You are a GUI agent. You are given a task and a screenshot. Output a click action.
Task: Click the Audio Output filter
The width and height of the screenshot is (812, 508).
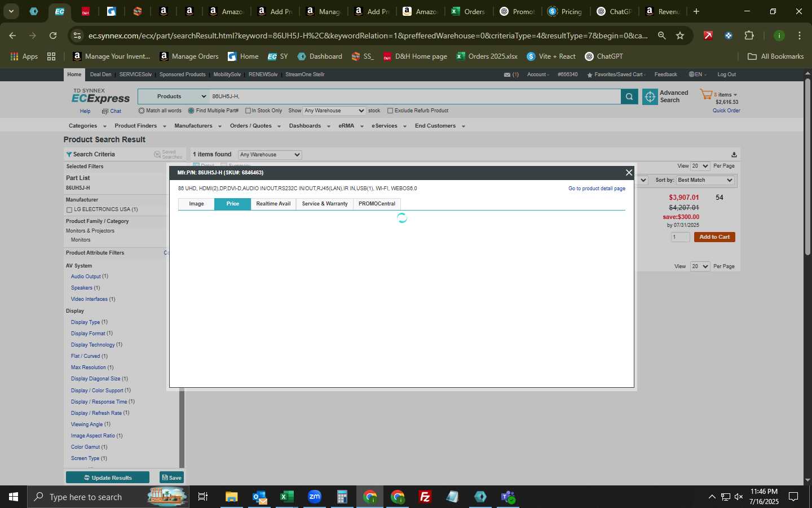pyautogui.click(x=86, y=277)
